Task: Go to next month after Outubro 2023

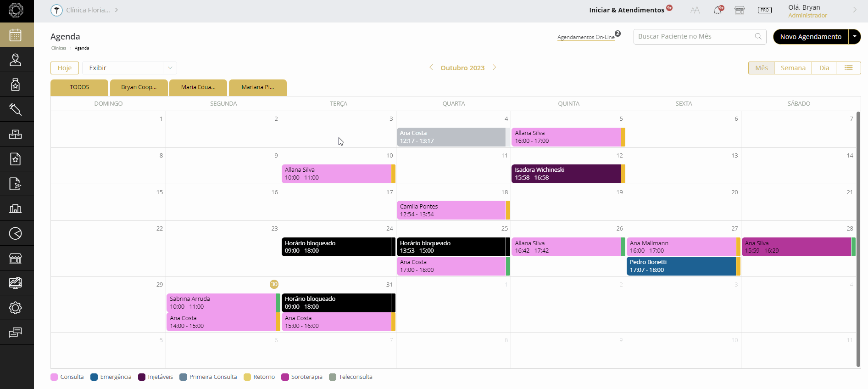Action: (494, 68)
